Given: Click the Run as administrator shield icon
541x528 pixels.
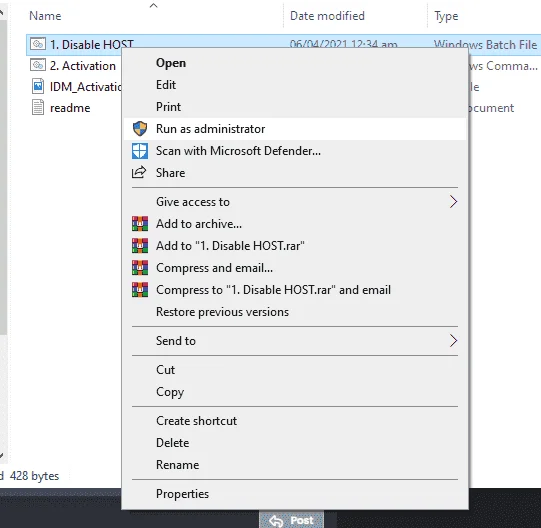Looking at the screenshot, I should [140, 129].
